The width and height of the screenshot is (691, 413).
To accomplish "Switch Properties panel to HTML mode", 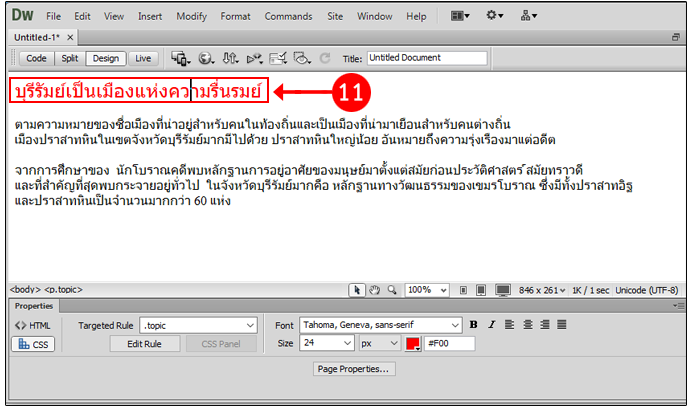I will point(34,325).
